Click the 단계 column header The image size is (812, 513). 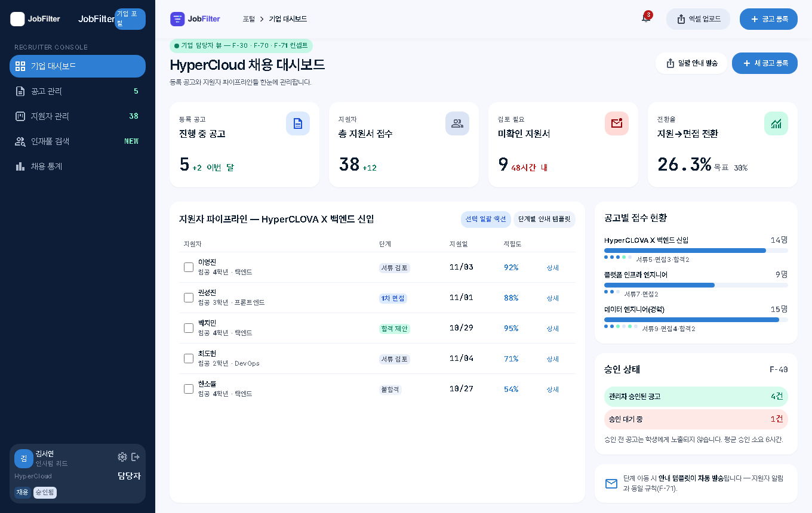tap(385, 244)
